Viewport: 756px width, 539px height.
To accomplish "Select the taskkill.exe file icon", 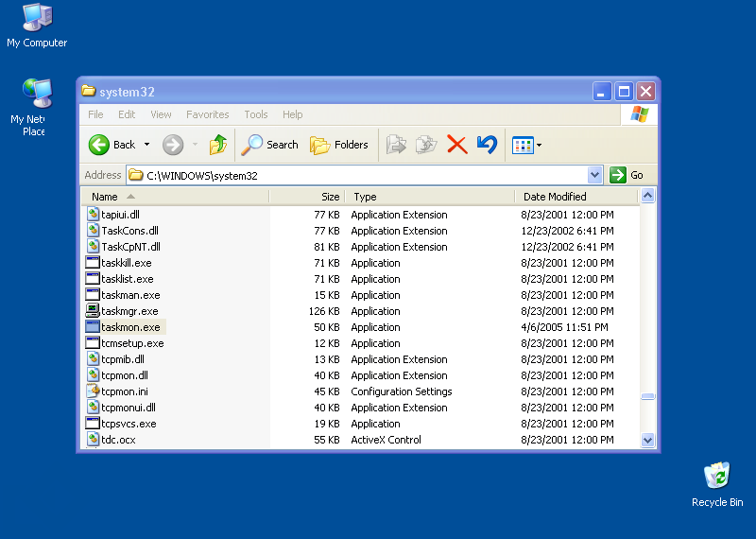I will 93,263.
